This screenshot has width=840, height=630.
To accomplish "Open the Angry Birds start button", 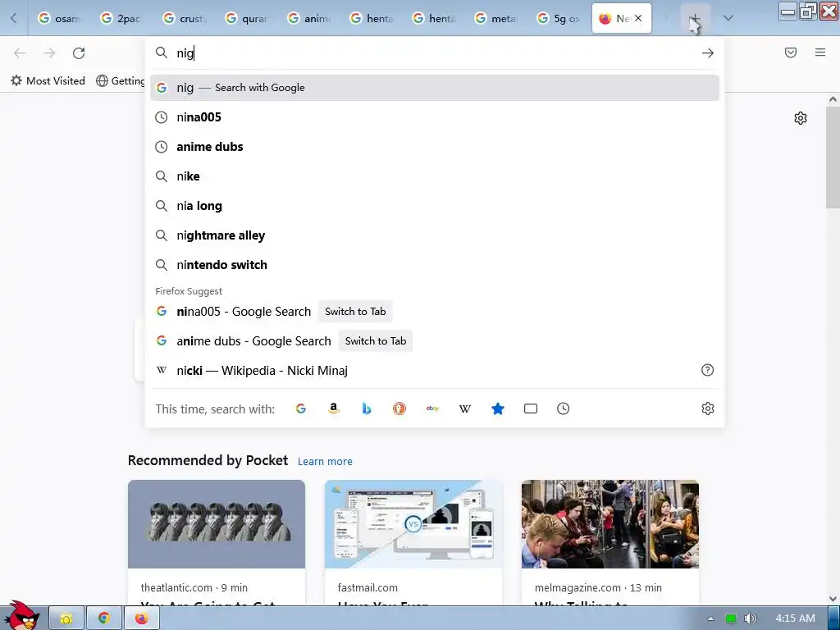I will 21,615.
